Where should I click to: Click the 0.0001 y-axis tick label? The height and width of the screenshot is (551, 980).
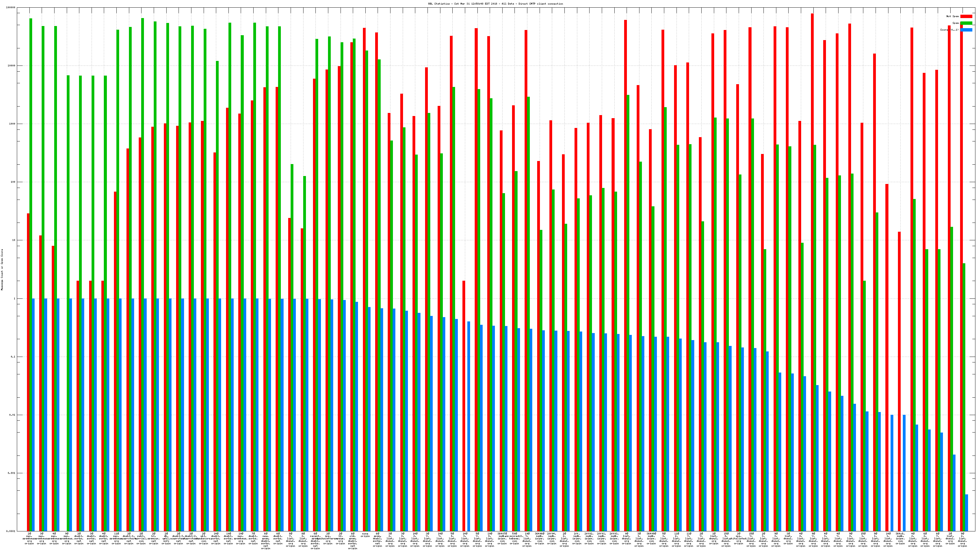click(x=11, y=531)
